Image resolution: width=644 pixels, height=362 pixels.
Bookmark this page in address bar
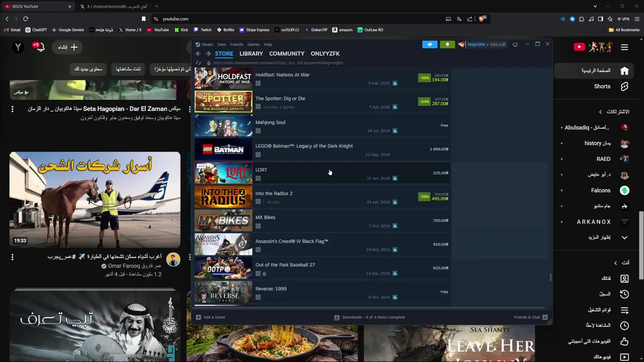[143, 19]
